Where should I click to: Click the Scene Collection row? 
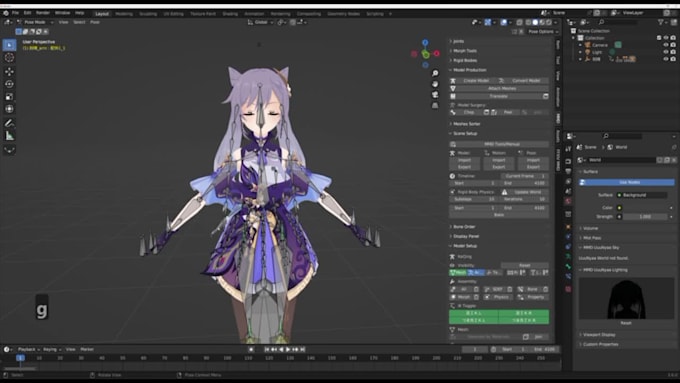(594, 31)
